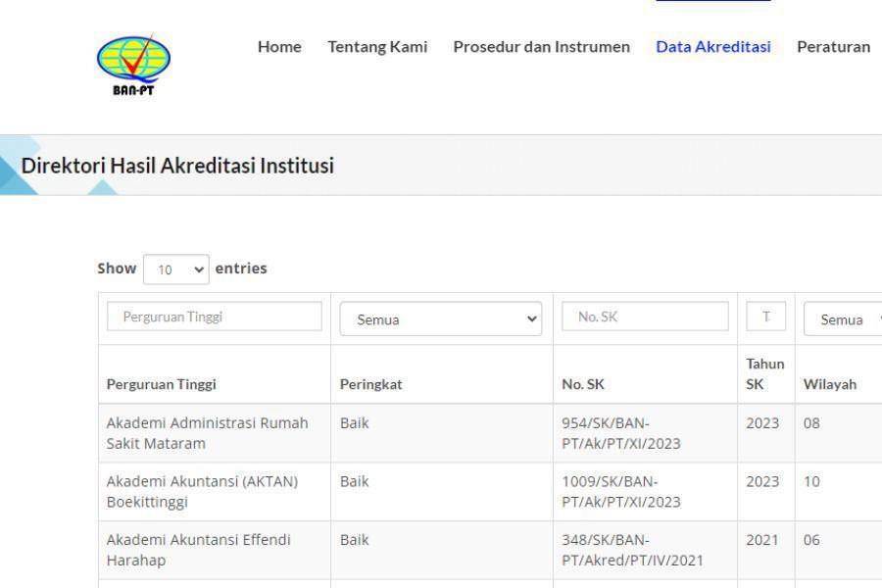Sort by Tahun SK column header
Screen dimensions: 882x588
(765, 374)
